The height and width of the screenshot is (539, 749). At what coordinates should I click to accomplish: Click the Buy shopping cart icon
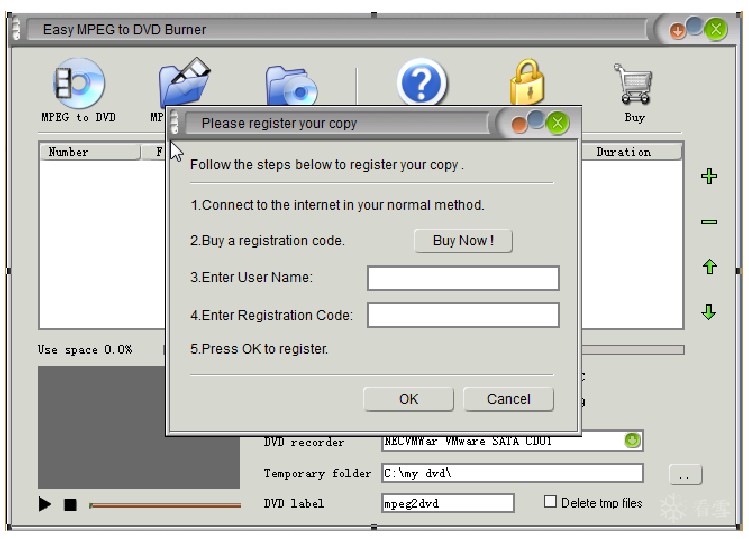click(x=634, y=84)
